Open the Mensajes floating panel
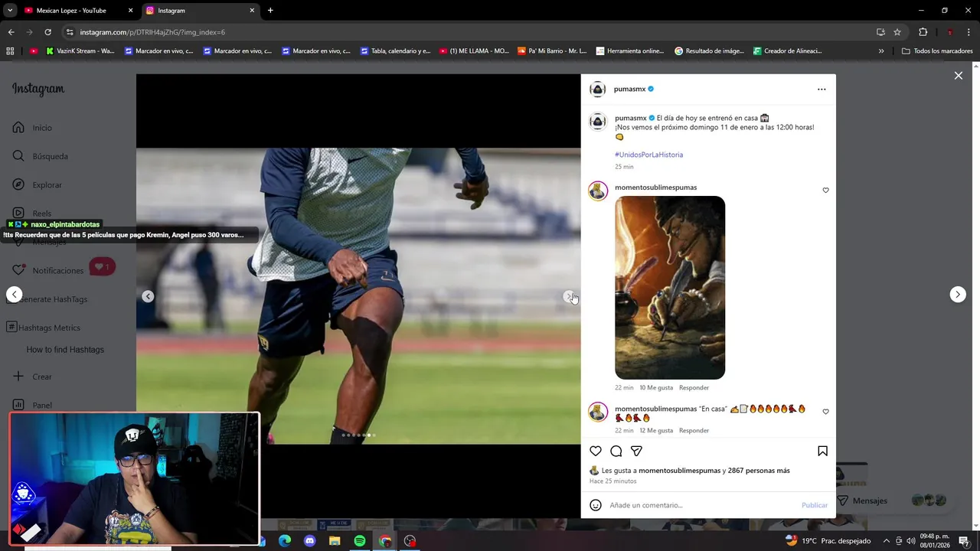Viewport: 980px width, 551px height. coord(892,500)
